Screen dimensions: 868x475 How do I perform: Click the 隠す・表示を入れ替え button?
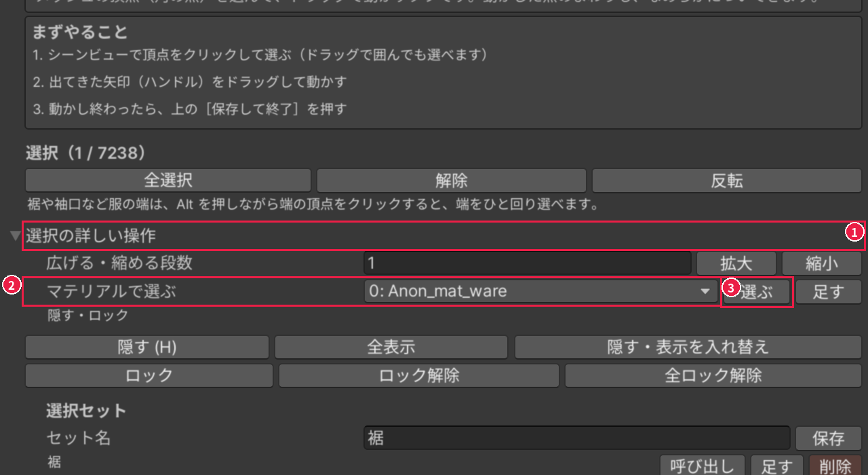[688, 347]
